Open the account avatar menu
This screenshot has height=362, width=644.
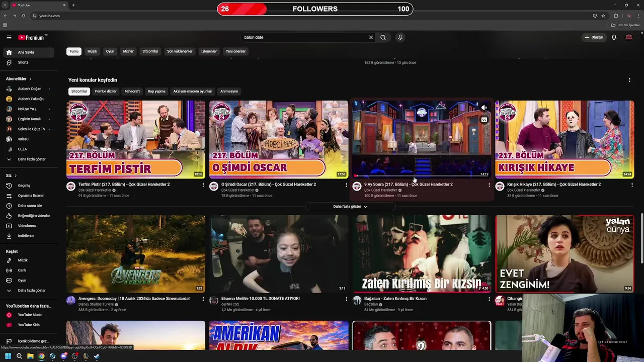pyautogui.click(x=629, y=37)
